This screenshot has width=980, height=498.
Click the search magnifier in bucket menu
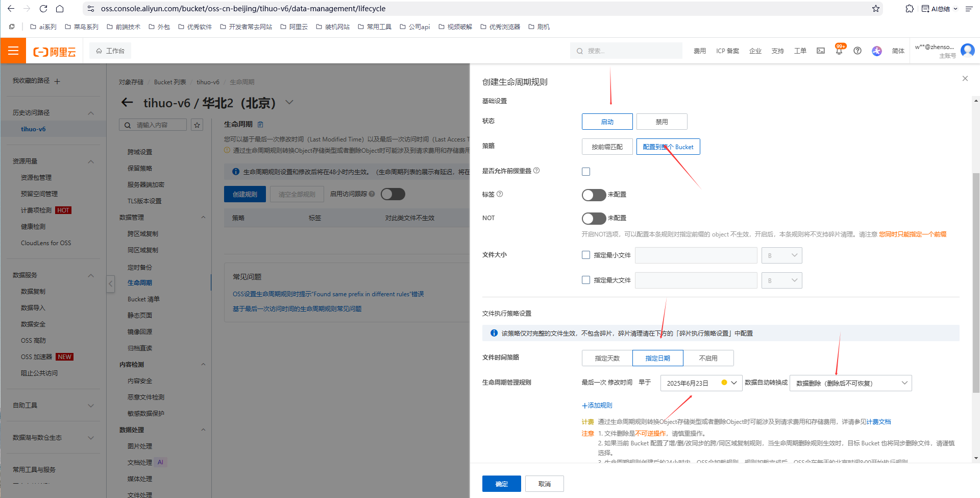pyautogui.click(x=127, y=125)
